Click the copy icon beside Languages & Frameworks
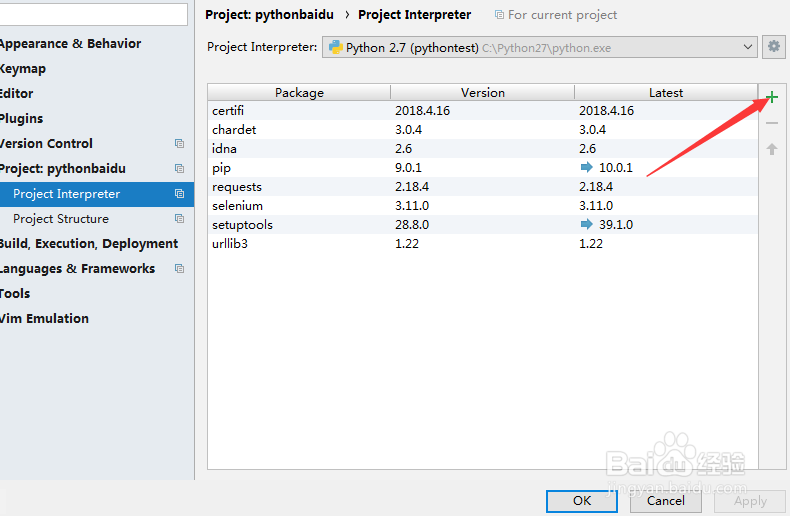790x516 pixels. [179, 269]
